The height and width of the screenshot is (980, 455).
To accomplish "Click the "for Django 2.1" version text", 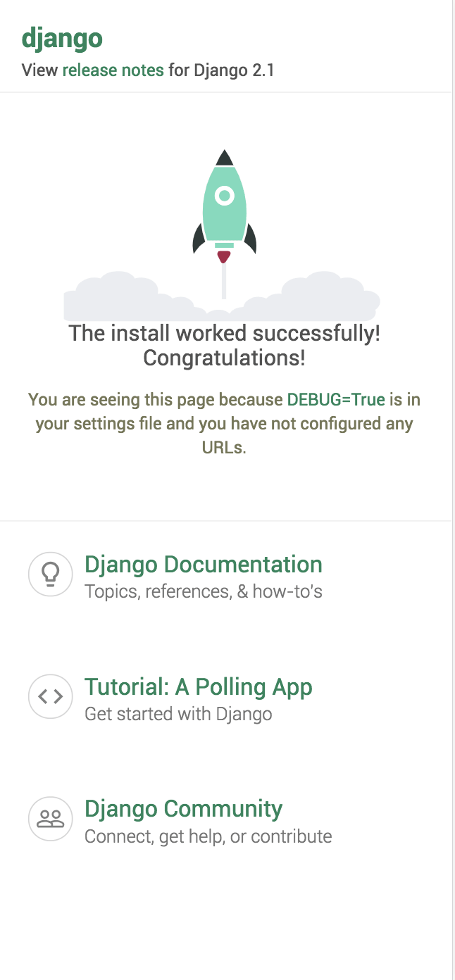I will click(x=220, y=70).
